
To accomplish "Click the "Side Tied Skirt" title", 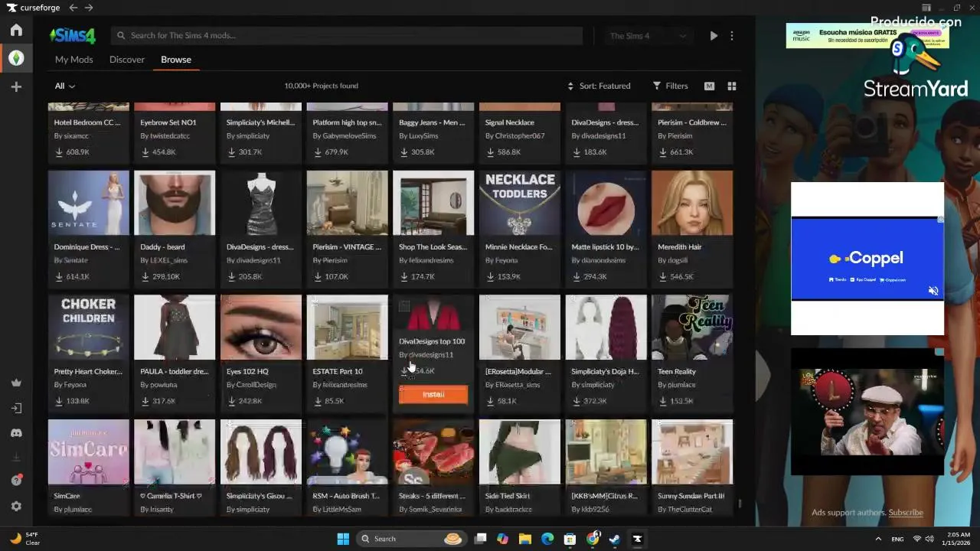I will point(508,496).
